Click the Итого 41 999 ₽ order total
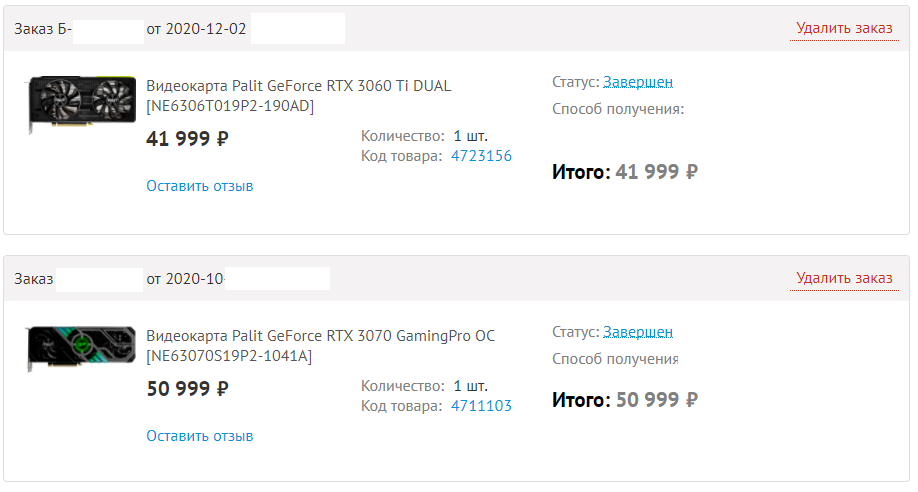The width and height of the screenshot is (918, 492). (x=624, y=172)
